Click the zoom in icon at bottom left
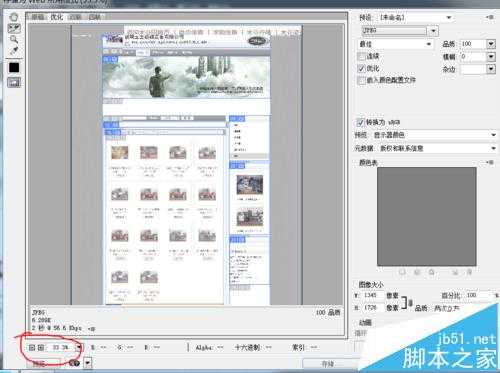This screenshot has width=500, height=373. [41, 348]
